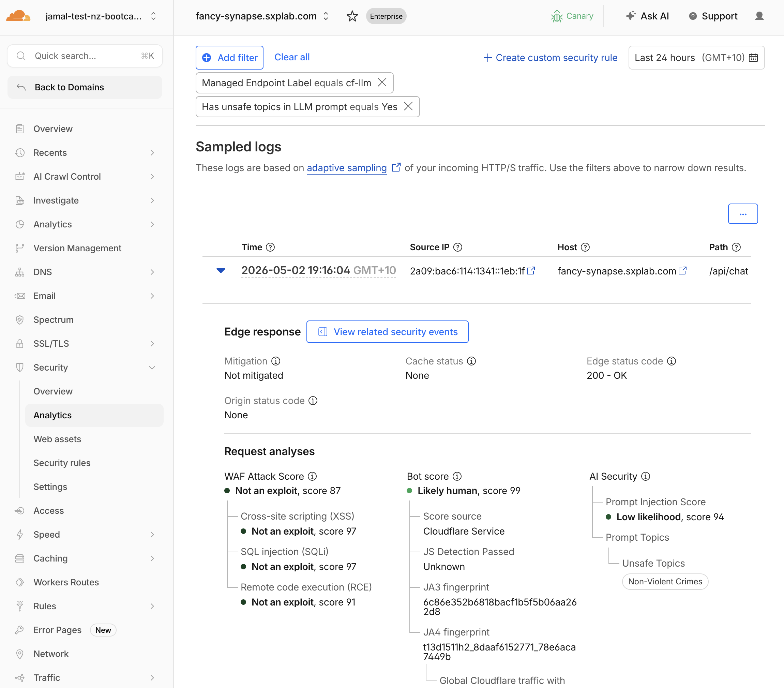This screenshot has width=784, height=688.
Task: Click Clear all filters link
Action: [292, 57]
